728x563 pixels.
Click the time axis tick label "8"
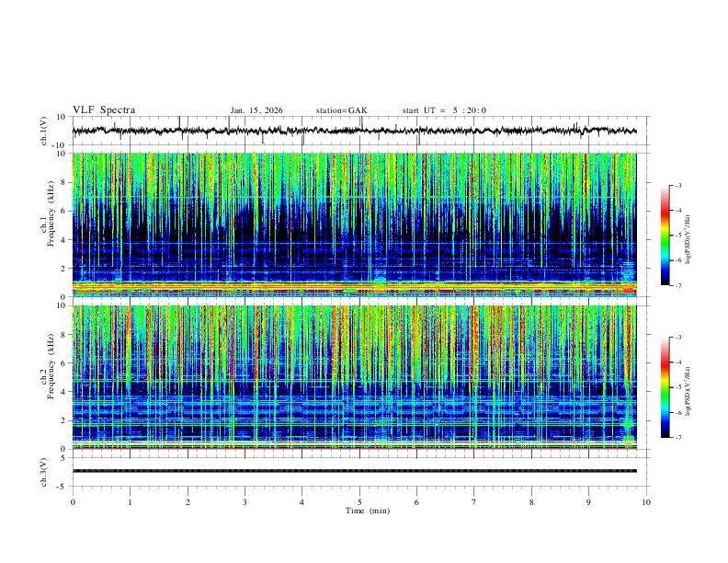pyautogui.click(x=531, y=502)
